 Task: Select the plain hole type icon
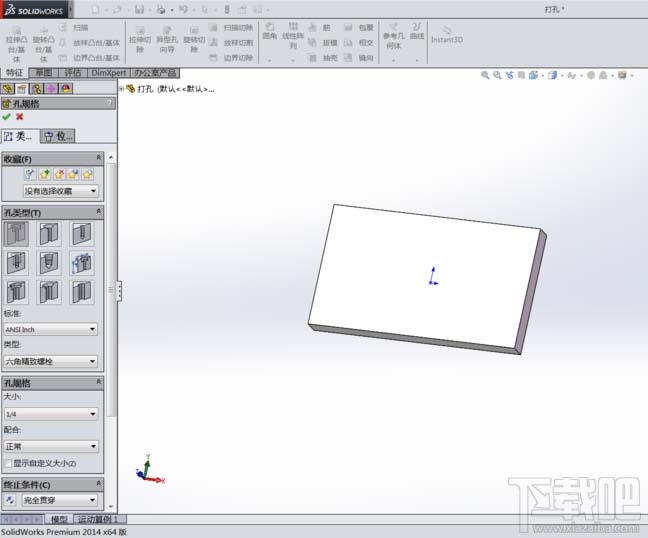(x=82, y=233)
